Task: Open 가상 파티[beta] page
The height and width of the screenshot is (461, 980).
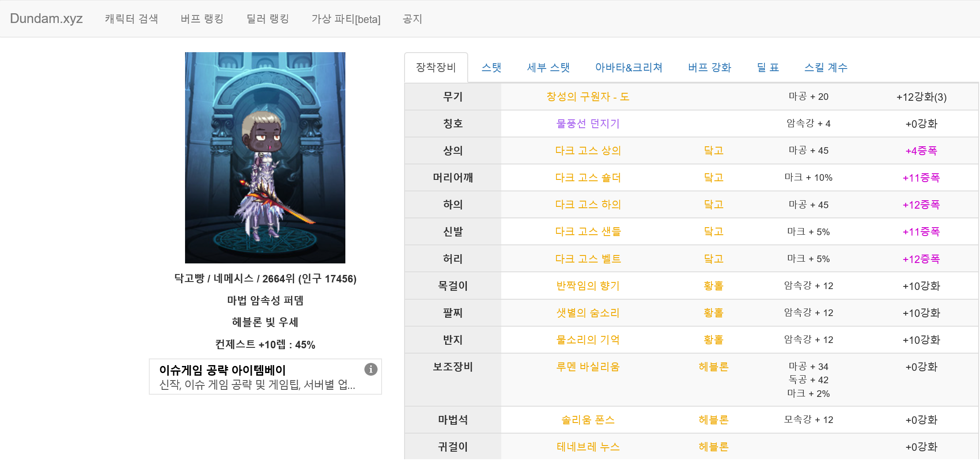Action: click(x=346, y=19)
